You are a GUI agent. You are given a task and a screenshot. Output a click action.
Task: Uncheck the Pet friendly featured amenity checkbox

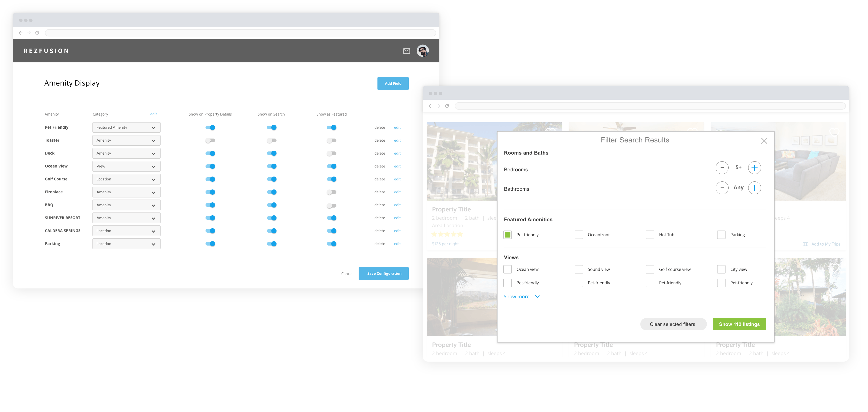coord(508,234)
